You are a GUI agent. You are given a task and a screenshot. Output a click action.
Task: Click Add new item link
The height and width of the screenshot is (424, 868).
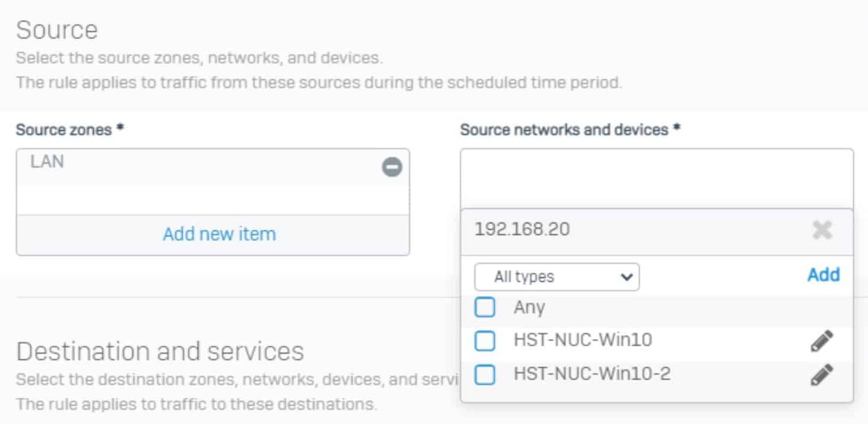point(219,234)
